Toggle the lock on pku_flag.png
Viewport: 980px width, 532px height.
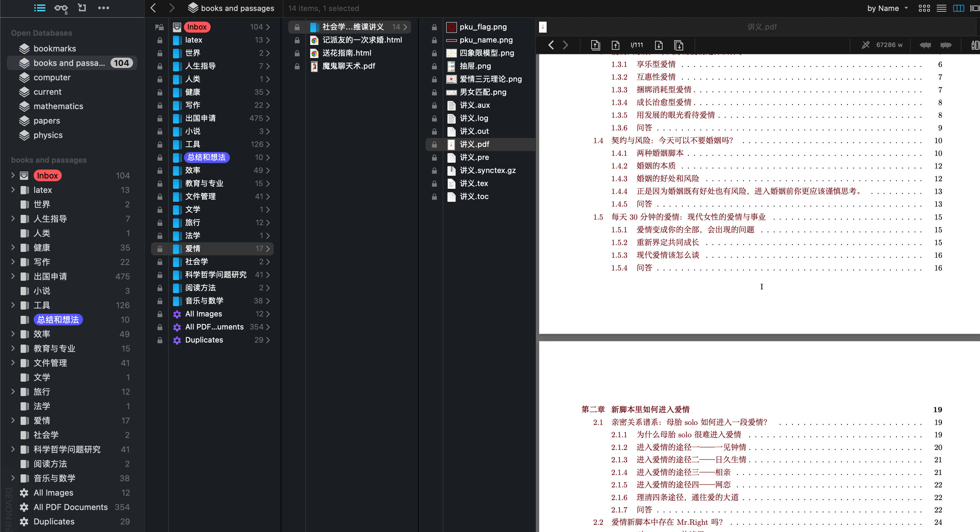tap(434, 27)
